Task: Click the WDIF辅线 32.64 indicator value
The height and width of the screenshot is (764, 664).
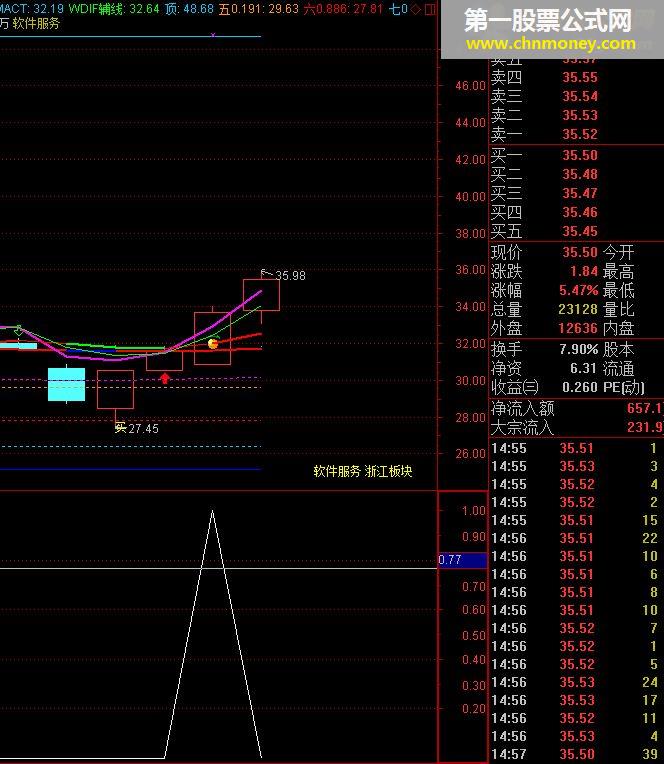Action: (x=114, y=9)
